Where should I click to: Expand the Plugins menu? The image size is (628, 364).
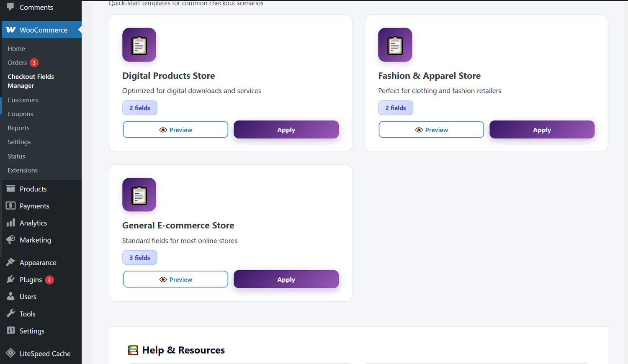[31, 279]
